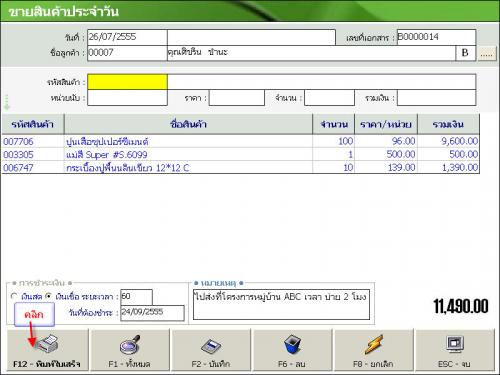Click the document number field B0000014
This screenshot has height=375, width=500.
click(436, 37)
